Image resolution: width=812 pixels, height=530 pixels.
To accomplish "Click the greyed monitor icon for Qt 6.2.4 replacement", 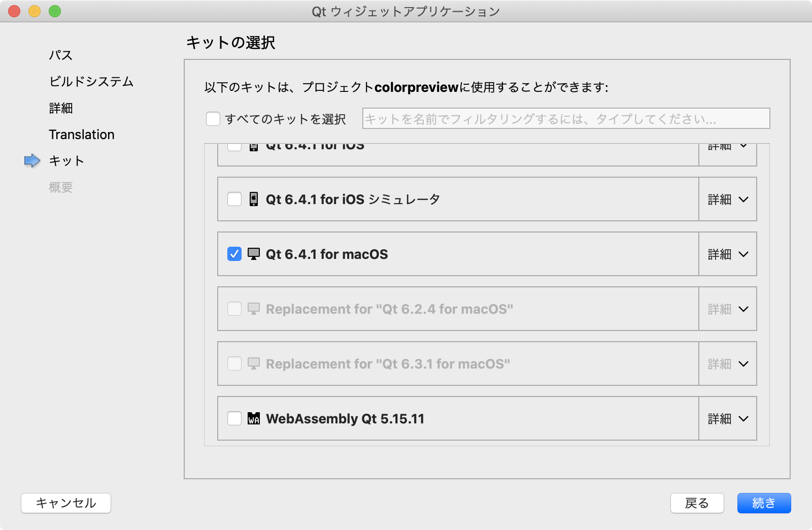I will pos(254,309).
